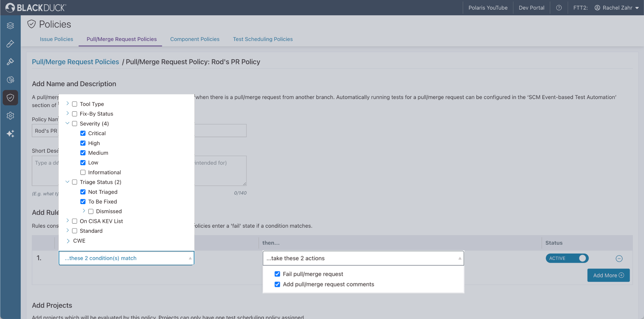This screenshot has width=644, height=319.
Task: Remove rule 1 with the minus circle icon
Action: click(x=619, y=258)
